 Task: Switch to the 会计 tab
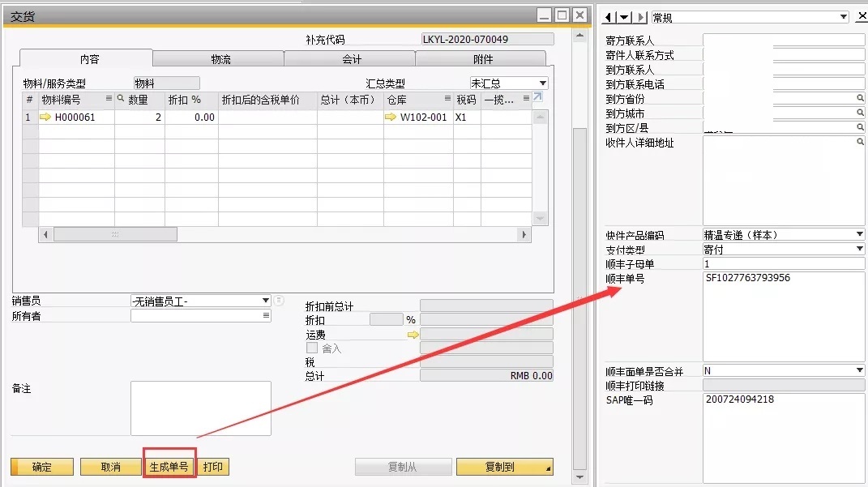[350, 58]
